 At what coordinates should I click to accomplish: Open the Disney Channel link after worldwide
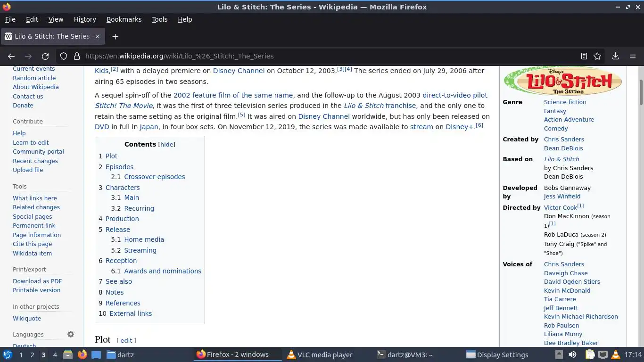[x=324, y=116]
